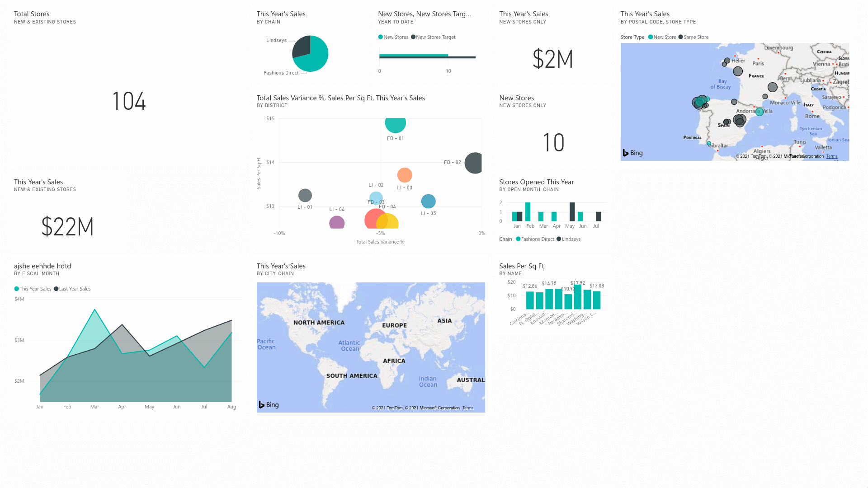Click the large gray FD-02 bubble
Screen dimensions: 868x488
473,163
